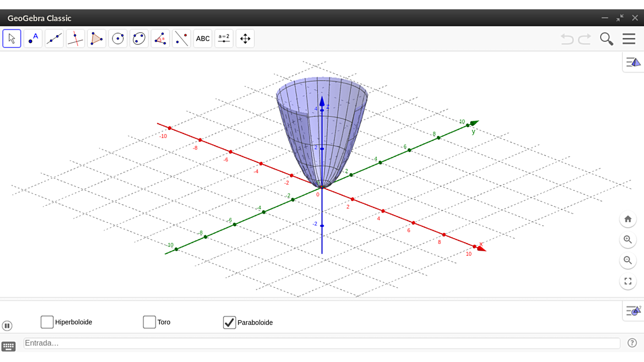Viewport: 644px width, 362px height.
Task: Enable the Toro checkbox
Action: pyautogui.click(x=149, y=322)
